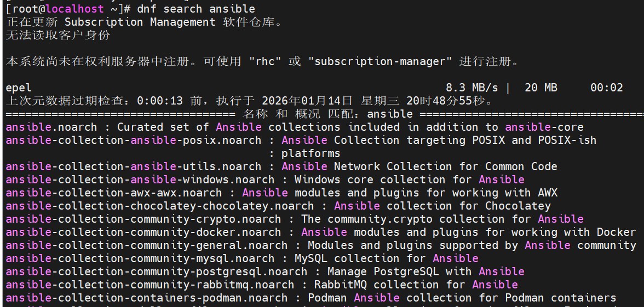Click 'ansible-collection-community-crypto.noarch' package
This screenshot has width=644, height=307.
[x=143, y=219]
